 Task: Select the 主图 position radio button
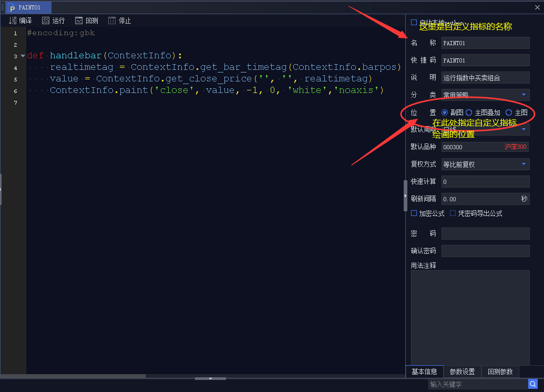[509, 112]
